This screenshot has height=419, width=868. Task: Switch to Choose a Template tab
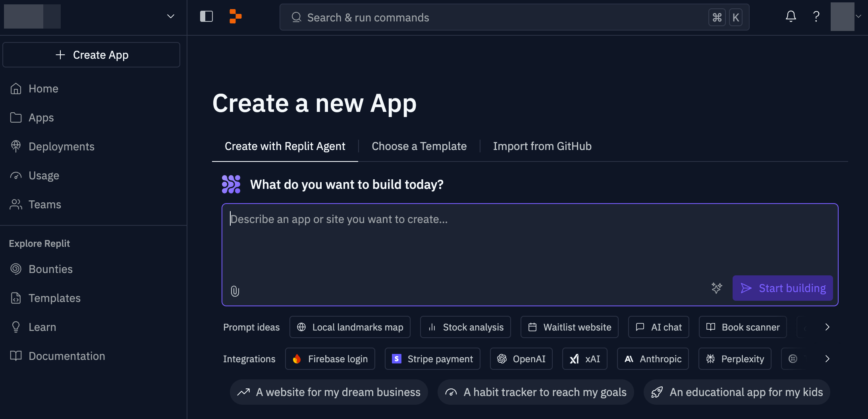click(x=419, y=146)
